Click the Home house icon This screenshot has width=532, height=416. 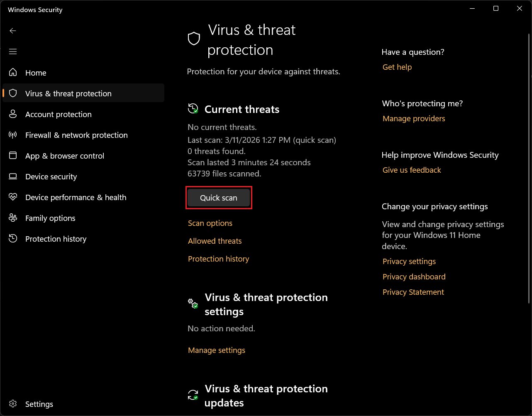click(x=13, y=73)
